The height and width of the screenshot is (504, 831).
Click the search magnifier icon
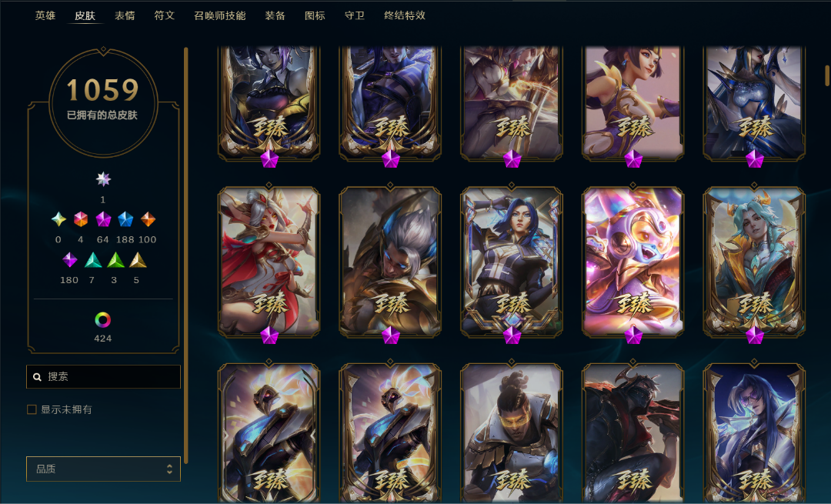tap(37, 377)
